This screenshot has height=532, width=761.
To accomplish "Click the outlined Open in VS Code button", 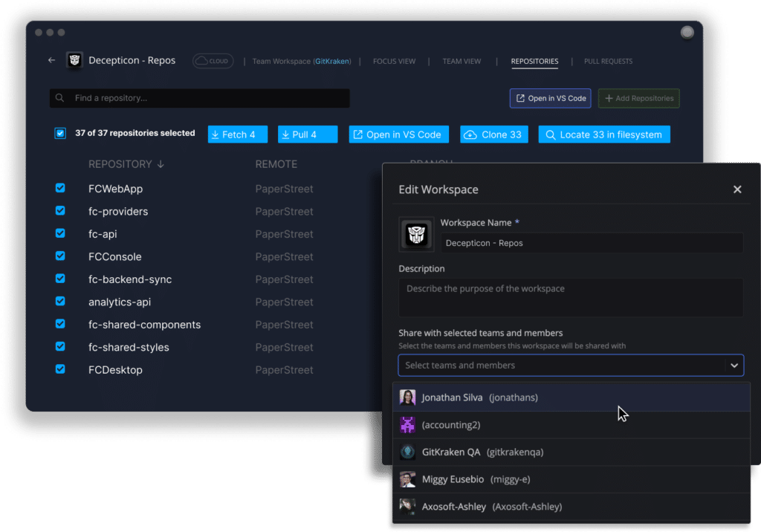I will coord(551,99).
